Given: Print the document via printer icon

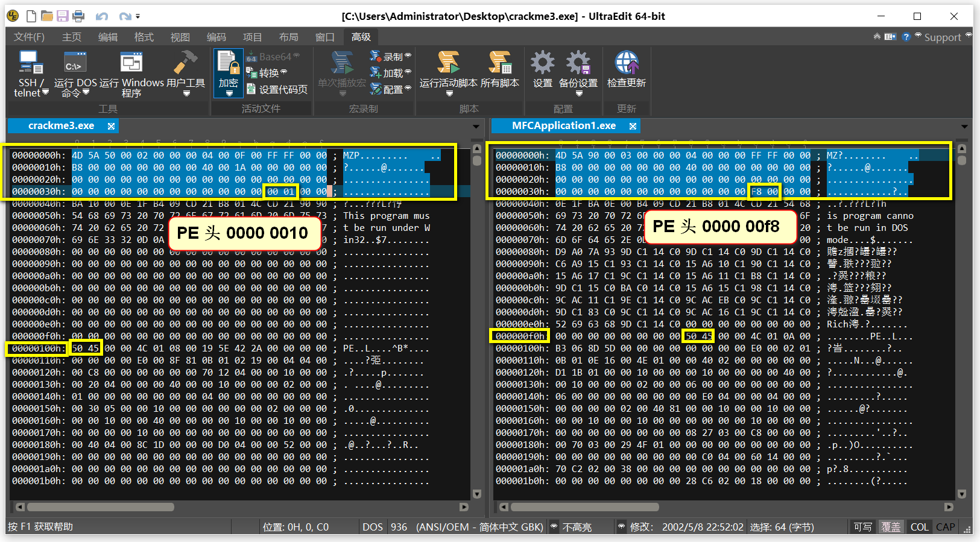Looking at the screenshot, I should coord(78,16).
